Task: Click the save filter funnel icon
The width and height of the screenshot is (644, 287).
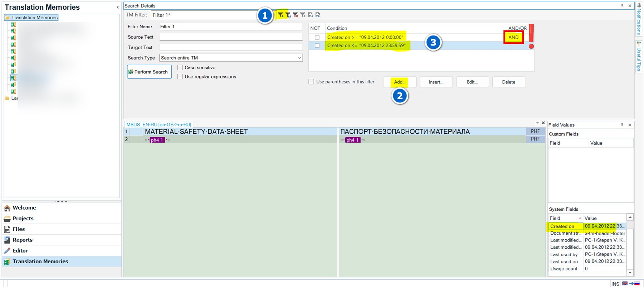Action: pyautogui.click(x=288, y=15)
